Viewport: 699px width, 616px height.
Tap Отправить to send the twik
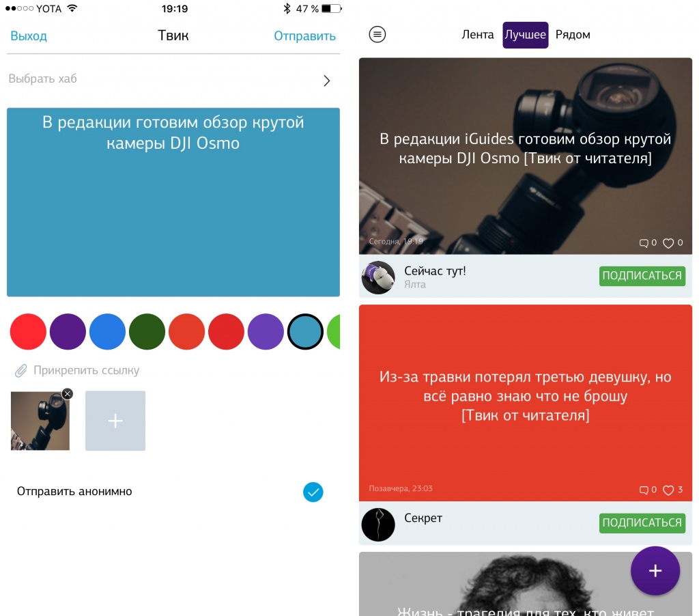[x=304, y=36]
